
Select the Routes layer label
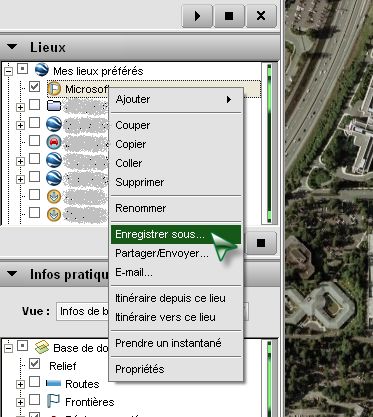pyautogui.click(x=82, y=384)
